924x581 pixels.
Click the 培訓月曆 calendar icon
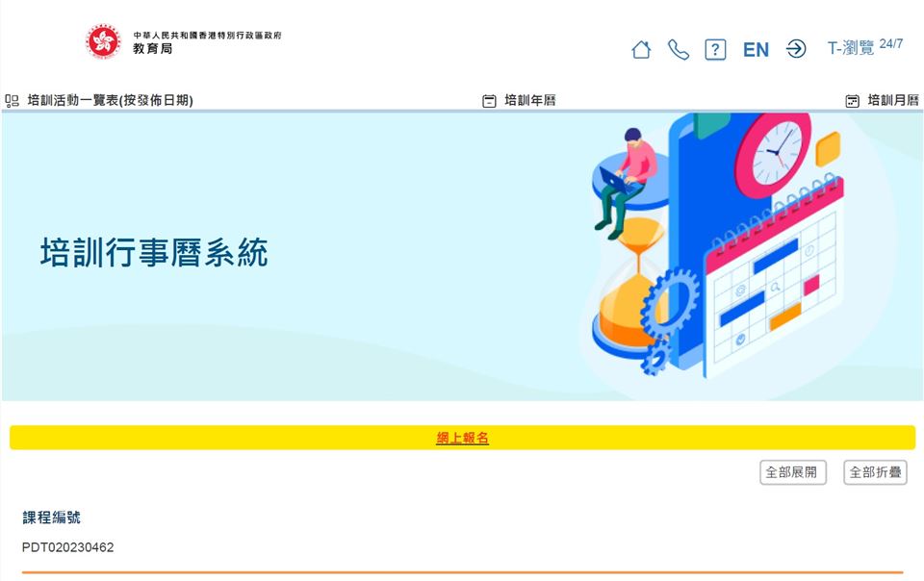click(x=852, y=101)
